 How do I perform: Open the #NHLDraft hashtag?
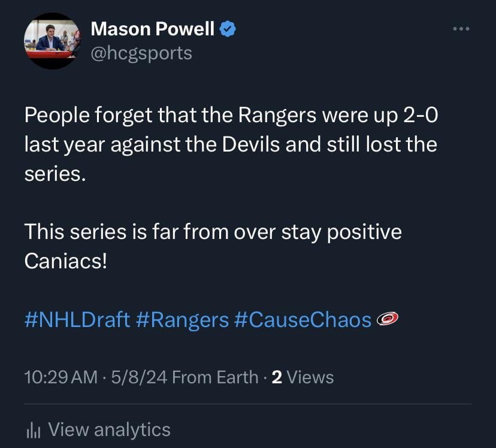[77, 319]
